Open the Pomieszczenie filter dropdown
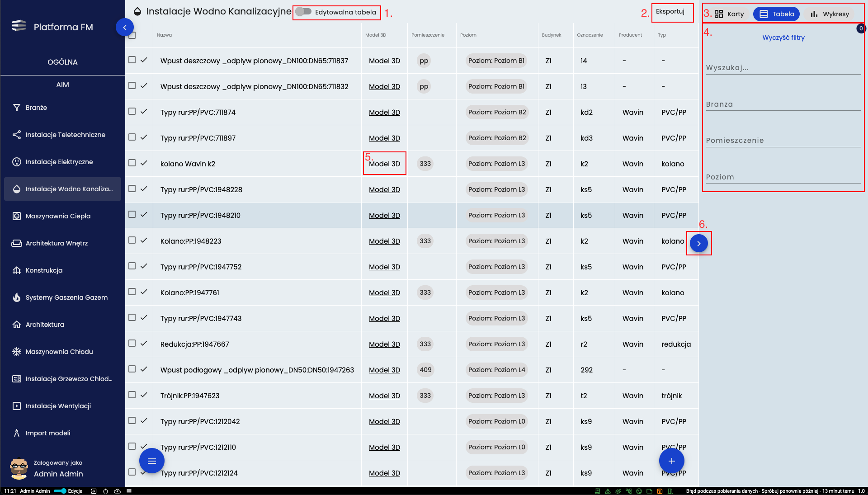 pos(783,141)
